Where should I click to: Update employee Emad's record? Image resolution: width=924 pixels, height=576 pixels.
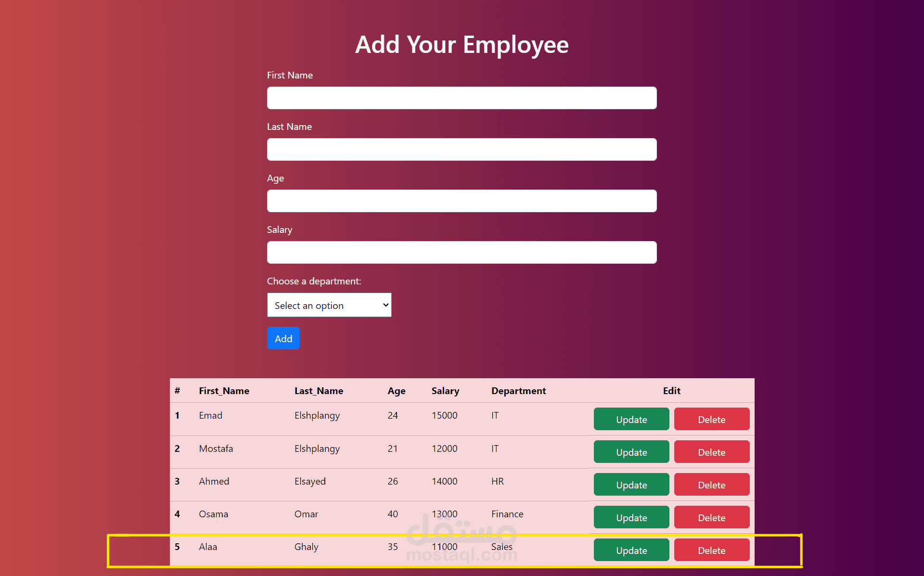(x=631, y=419)
